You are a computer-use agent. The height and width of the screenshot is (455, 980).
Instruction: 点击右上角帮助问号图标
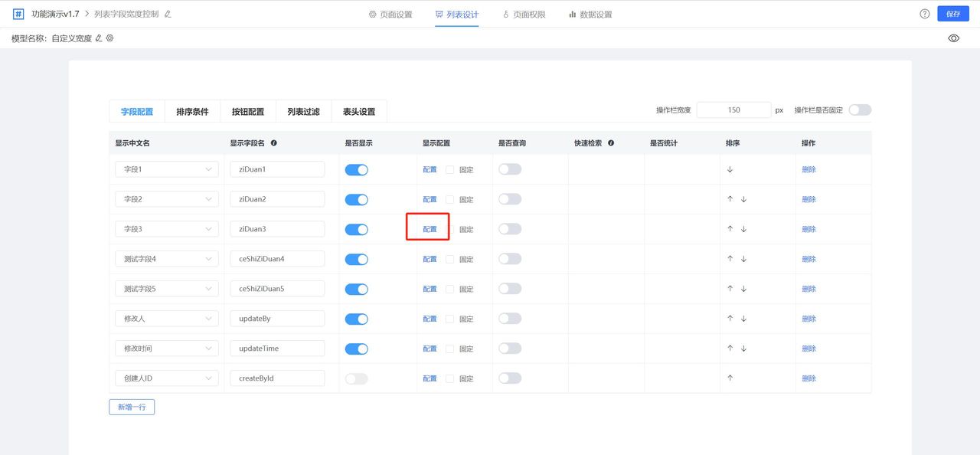(924, 13)
